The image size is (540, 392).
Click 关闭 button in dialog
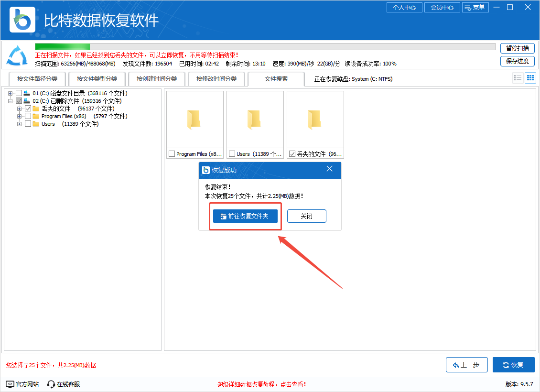tap(306, 216)
